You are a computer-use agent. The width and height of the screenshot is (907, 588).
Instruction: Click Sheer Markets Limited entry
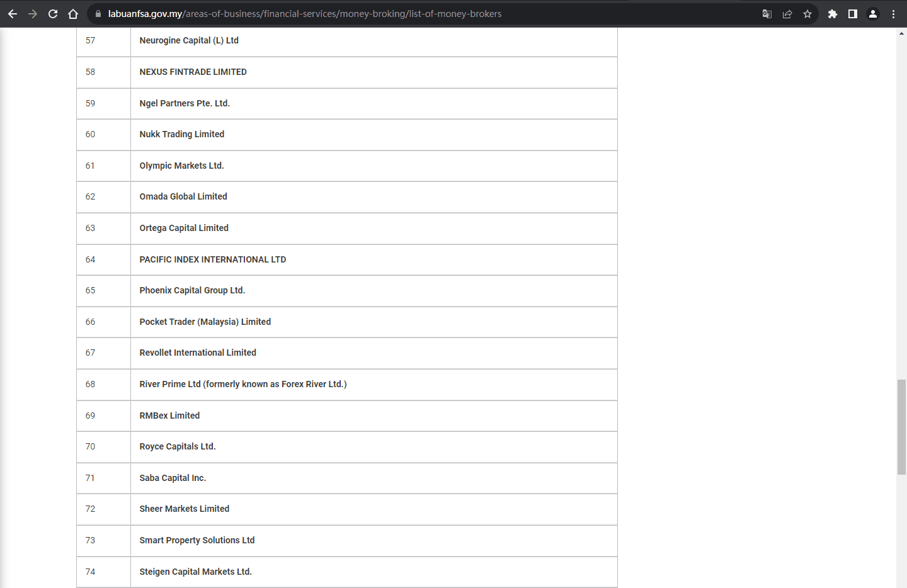point(185,509)
